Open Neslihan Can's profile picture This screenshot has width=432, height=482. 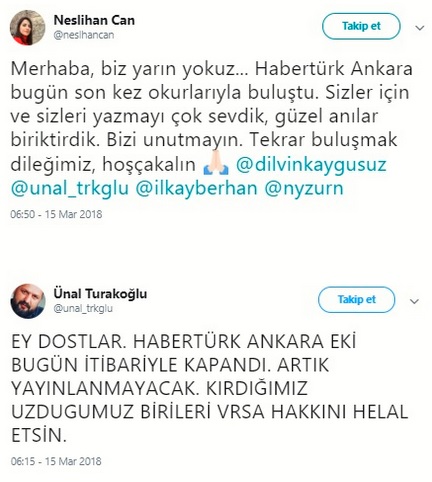27,28
